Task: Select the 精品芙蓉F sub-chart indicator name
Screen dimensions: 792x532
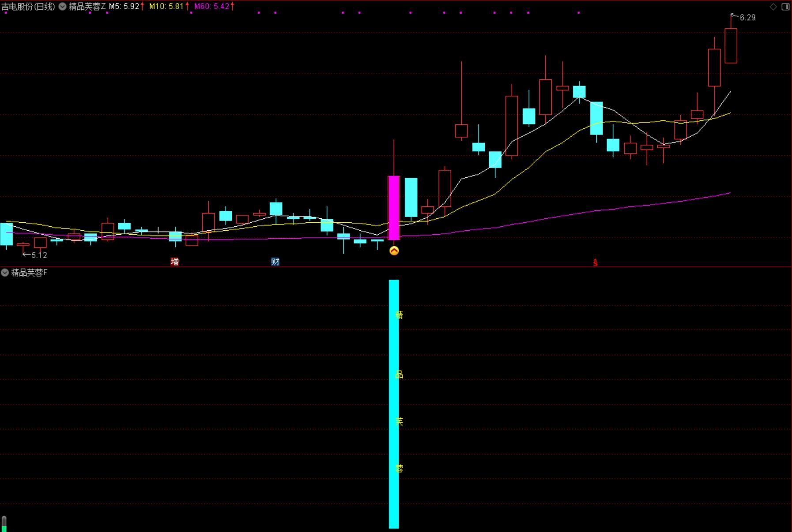Action: 29,273
